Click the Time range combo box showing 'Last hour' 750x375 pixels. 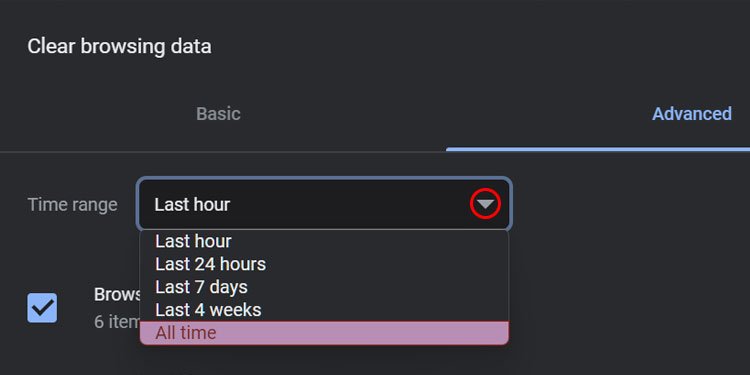point(324,204)
